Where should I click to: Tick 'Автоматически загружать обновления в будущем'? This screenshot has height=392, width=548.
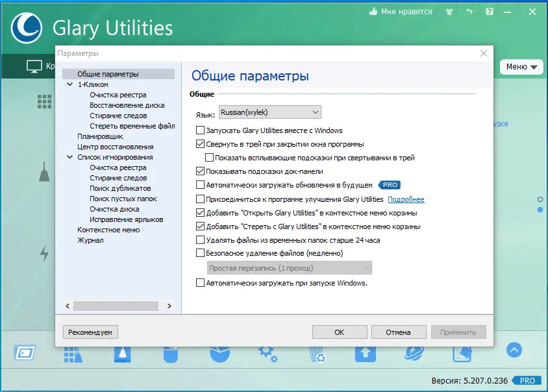[x=200, y=185]
